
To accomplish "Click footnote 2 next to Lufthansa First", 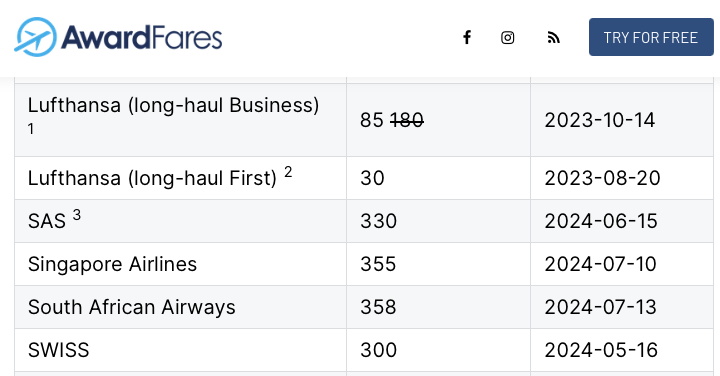I will [x=288, y=172].
